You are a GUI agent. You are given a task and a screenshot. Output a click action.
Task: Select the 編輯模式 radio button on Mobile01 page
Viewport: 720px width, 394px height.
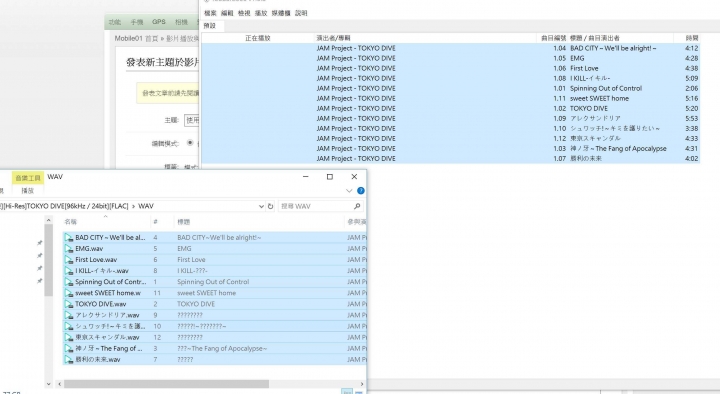pos(190,143)
